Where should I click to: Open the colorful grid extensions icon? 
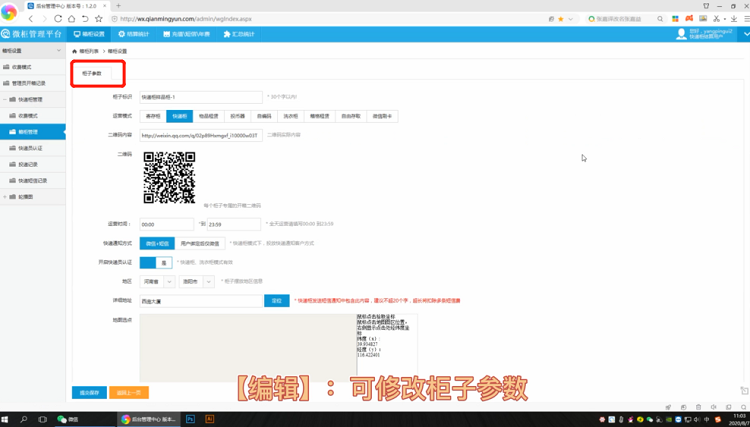point(675,19)
